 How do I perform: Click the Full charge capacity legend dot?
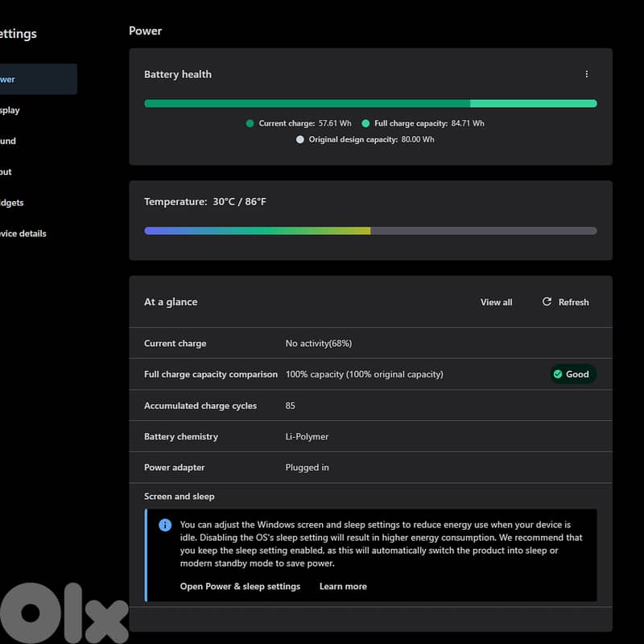pyautogui.click(x=365, y=123)
